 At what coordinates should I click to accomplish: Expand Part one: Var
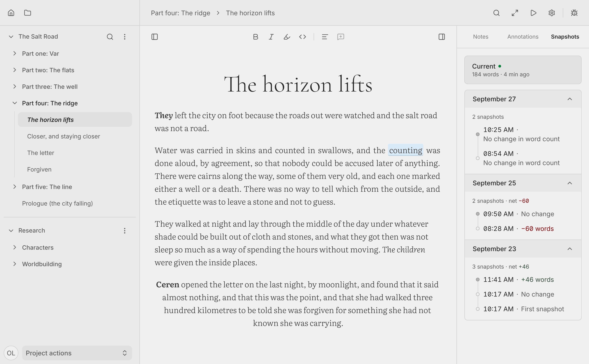pos(15,53)
